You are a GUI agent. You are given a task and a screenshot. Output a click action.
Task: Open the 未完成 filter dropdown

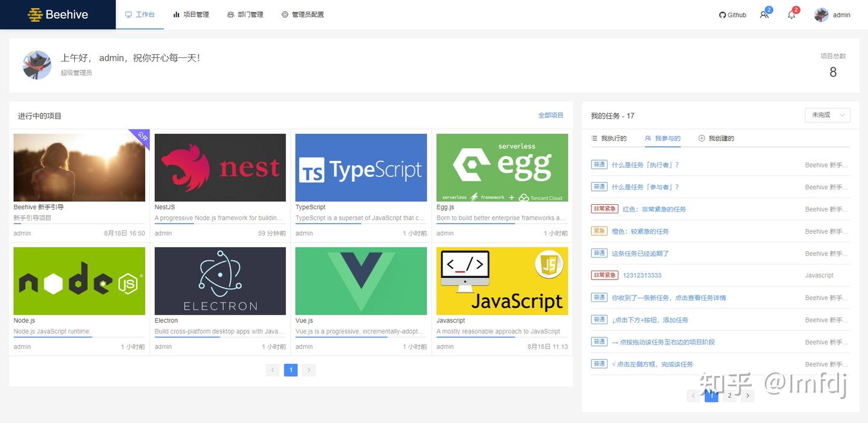[x=827, y=115]
